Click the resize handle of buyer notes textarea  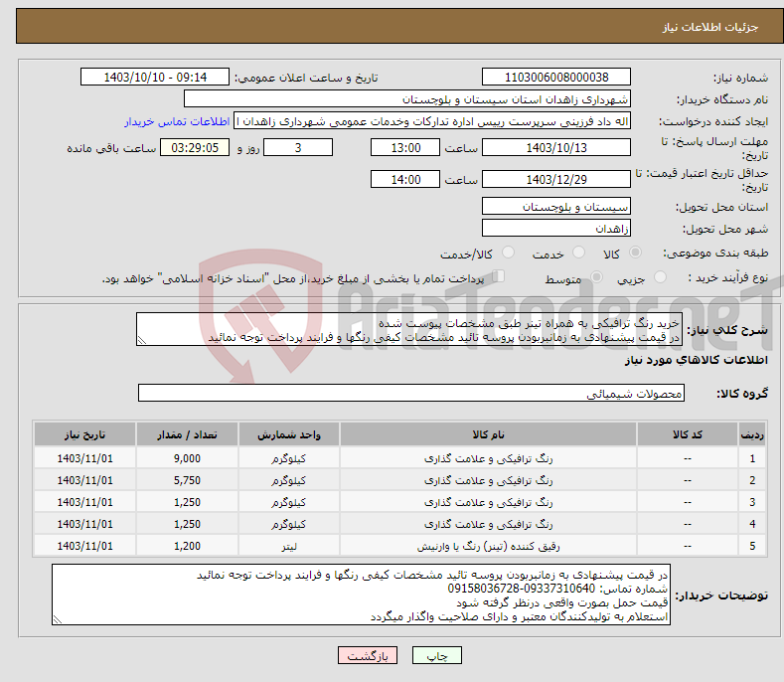[x=58, y=619]
